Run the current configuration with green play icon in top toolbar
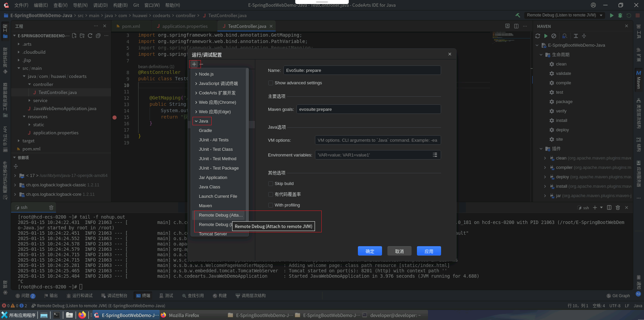Screen dimensions: 644x320 pos(612,15)
